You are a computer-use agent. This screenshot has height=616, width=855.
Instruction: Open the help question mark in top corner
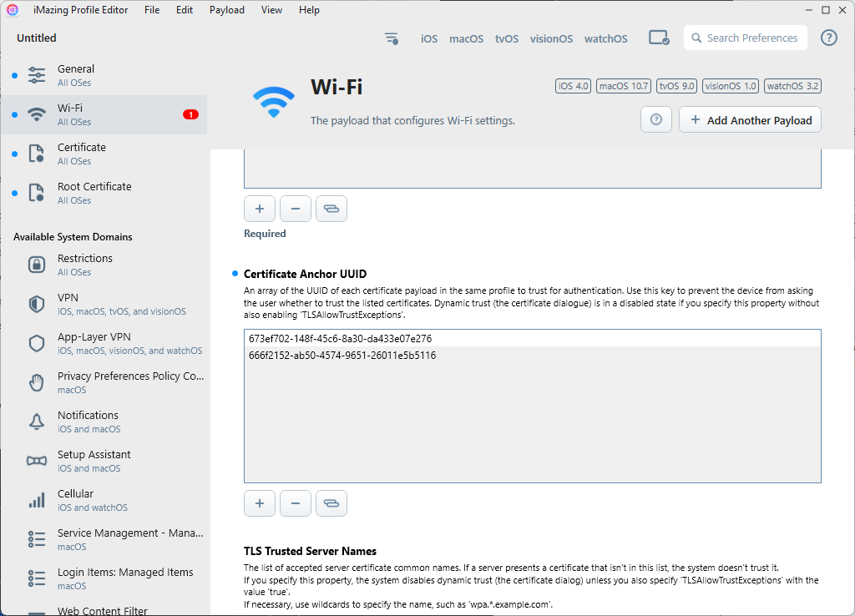click(x=829, y=38)
